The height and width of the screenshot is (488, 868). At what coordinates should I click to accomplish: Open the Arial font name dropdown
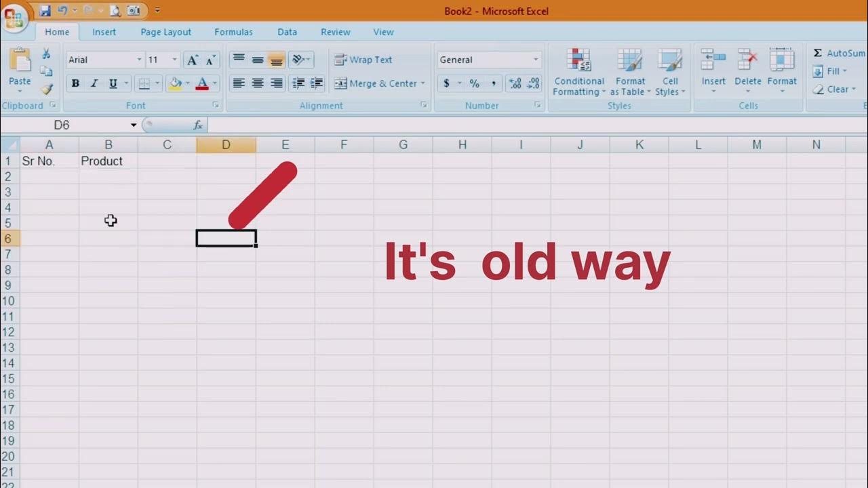coord(139,60)
